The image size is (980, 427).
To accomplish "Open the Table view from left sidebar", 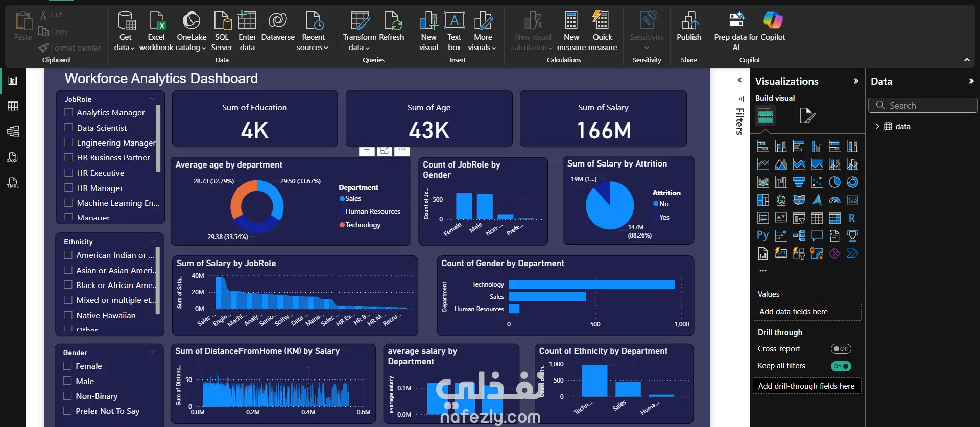I will point(13,106).
